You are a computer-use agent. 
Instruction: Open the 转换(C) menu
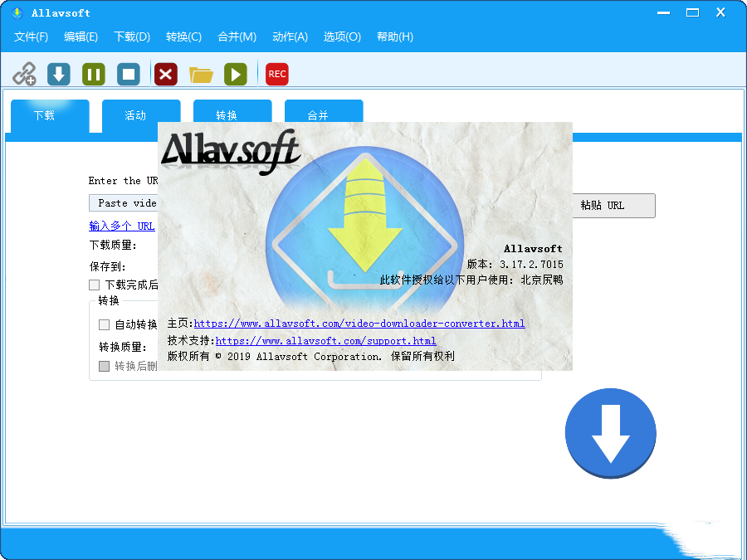click(184, 37)
